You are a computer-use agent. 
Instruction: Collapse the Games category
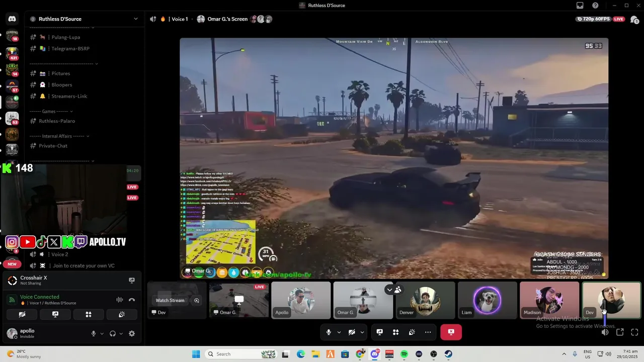(x=51, y=111)
